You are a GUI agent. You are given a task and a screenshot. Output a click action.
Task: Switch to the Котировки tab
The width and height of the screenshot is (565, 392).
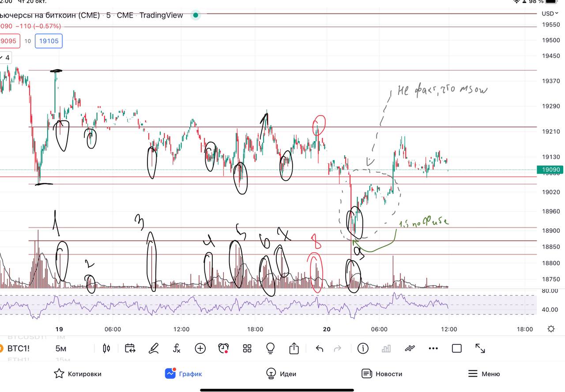click(78, 374)
